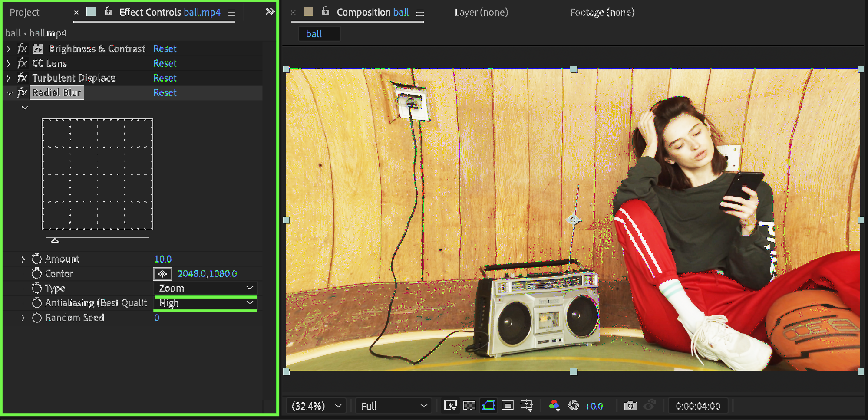
Task: Select the Radial Blur effect name
Action: 57,92
